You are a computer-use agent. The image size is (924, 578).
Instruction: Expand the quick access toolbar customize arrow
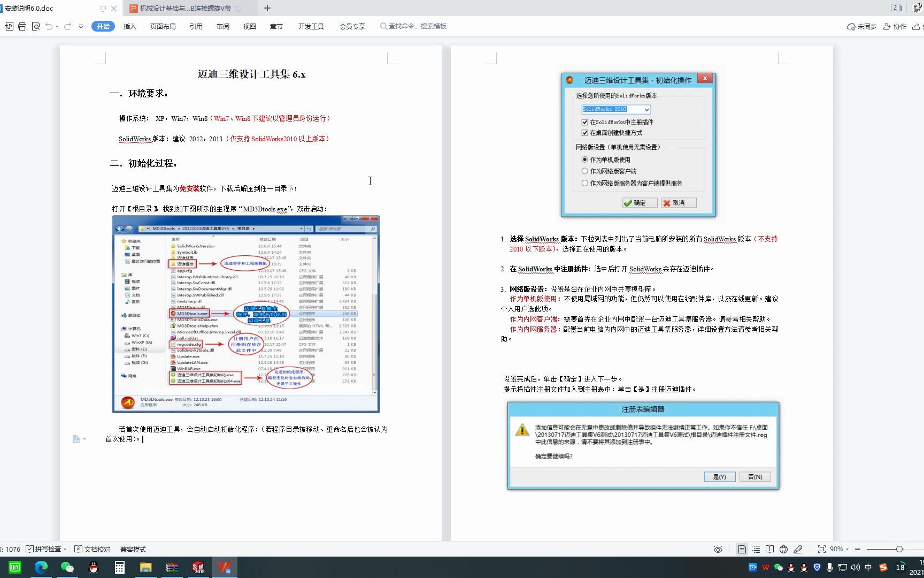click(81, 26)
